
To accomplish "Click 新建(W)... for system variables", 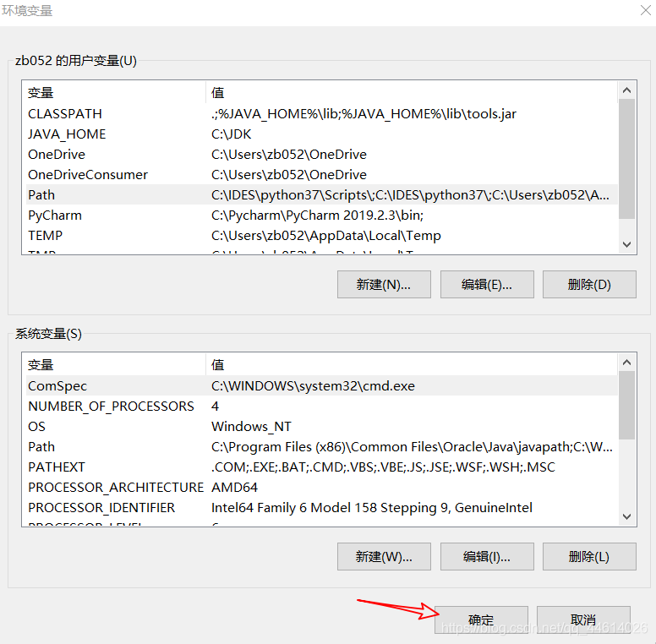I will click(384, 557).
